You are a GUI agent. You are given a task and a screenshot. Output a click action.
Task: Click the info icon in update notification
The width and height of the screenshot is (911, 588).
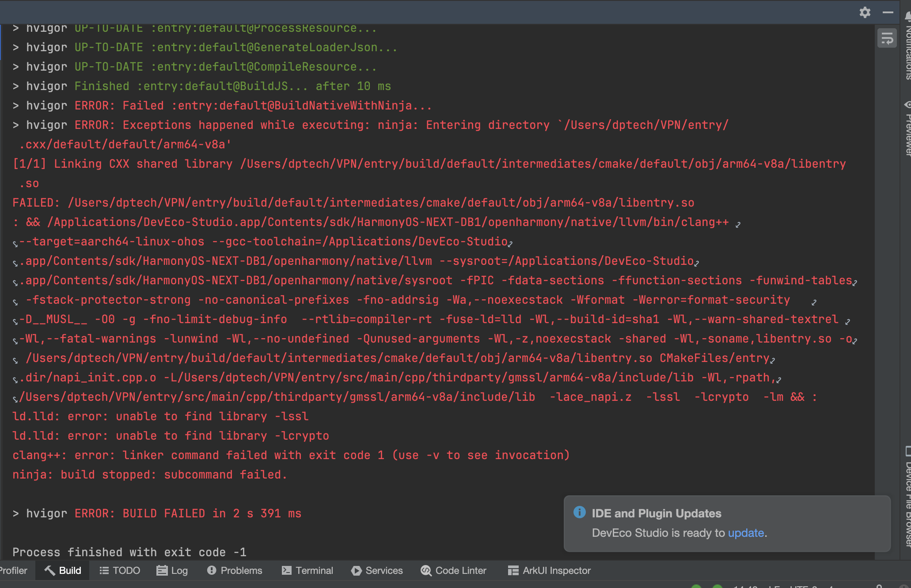(x=579, y=512)
